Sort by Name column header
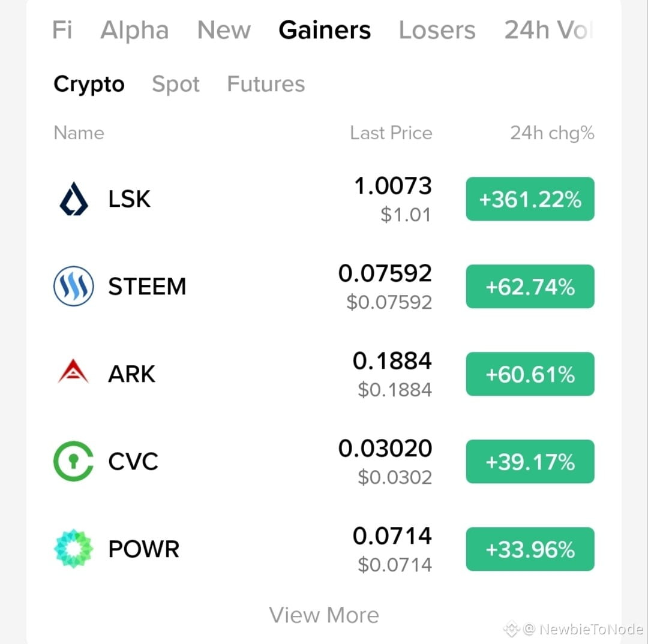Image resolution: width=648 pixels, height=644 pixels. (x=79, y=133)
